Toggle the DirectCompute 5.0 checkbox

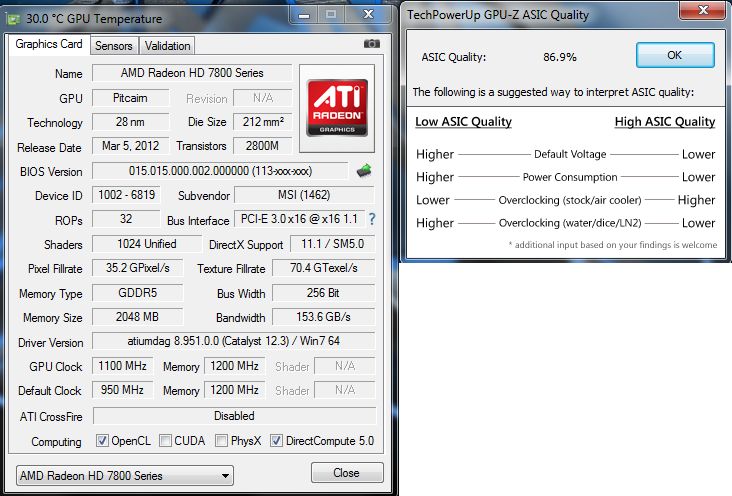tap(276, 440)
